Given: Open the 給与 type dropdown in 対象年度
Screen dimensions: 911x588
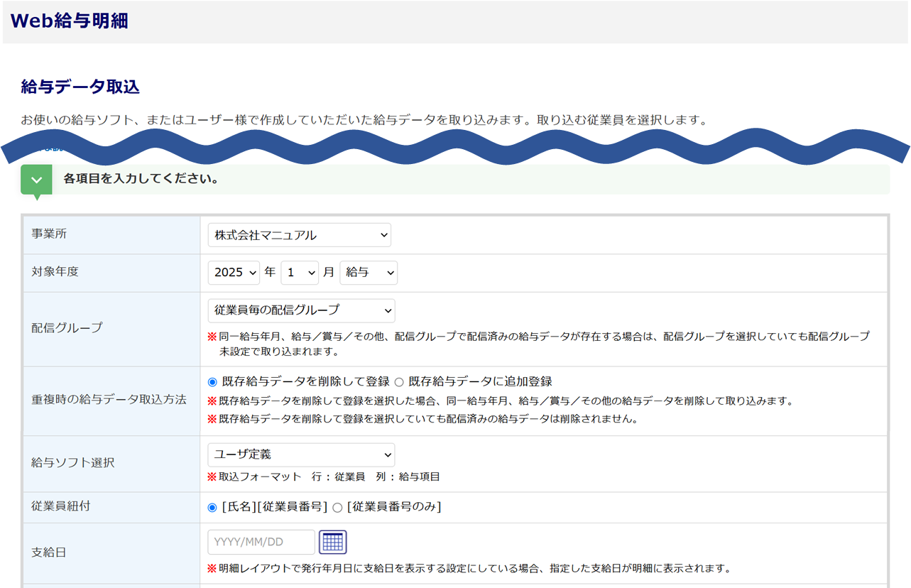Looking at the screenshot, I should click(x=369, y=273).
